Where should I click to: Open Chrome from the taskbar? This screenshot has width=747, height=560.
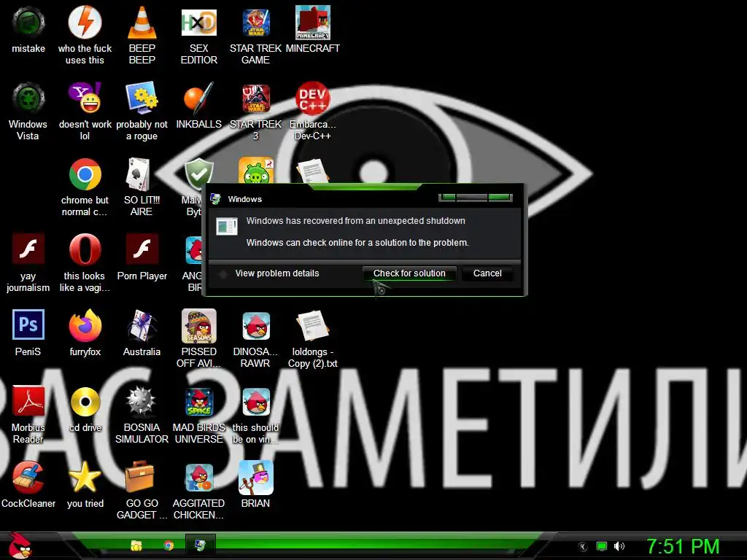click(x=169, y=545)
